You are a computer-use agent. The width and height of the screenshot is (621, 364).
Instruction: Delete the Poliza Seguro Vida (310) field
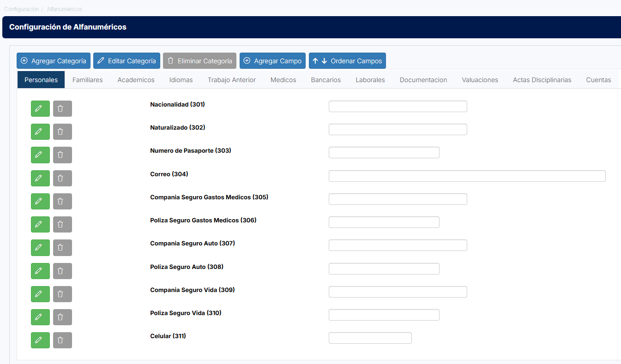click(62, 317)
